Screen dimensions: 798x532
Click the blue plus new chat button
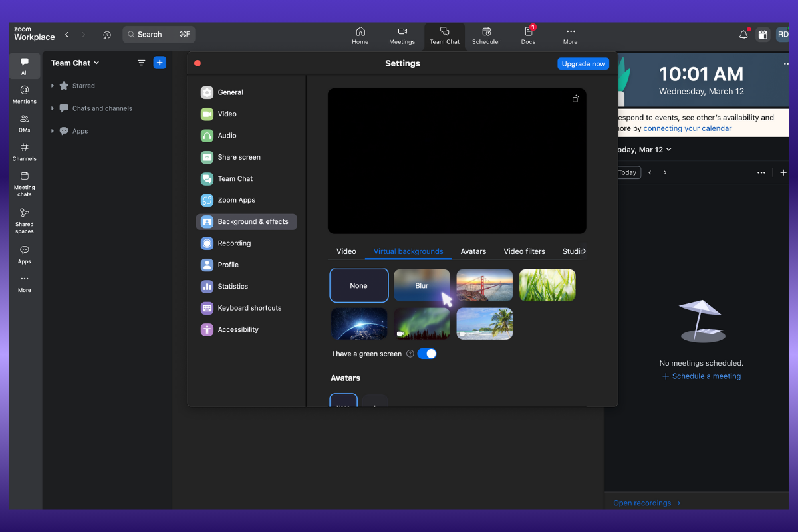160,63
